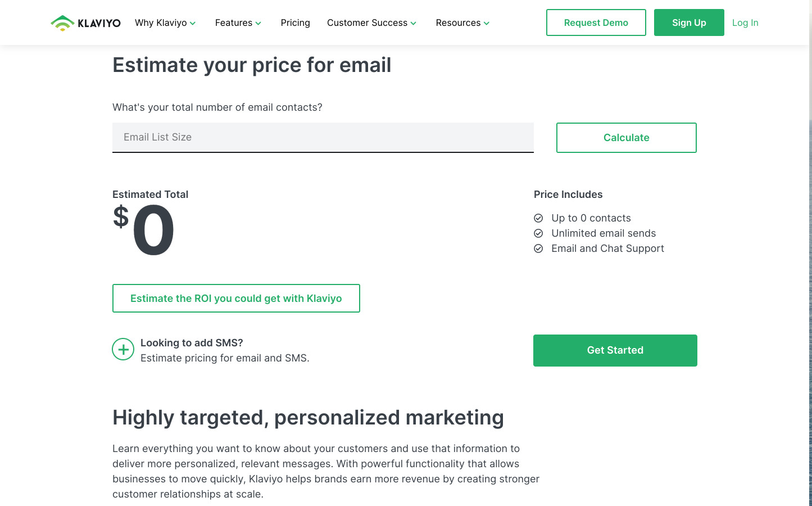Viewport: 812px width, 506px height.
Task: Open the Resources dropdown arrow
Action: [x=487, y=24]
